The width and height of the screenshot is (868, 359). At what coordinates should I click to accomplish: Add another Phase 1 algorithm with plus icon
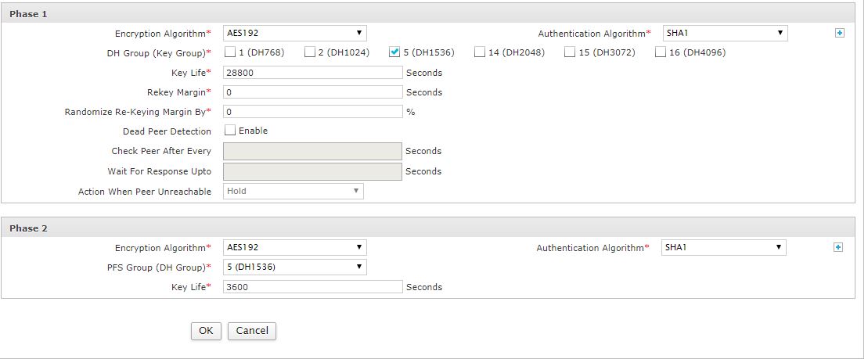(840, 33)
